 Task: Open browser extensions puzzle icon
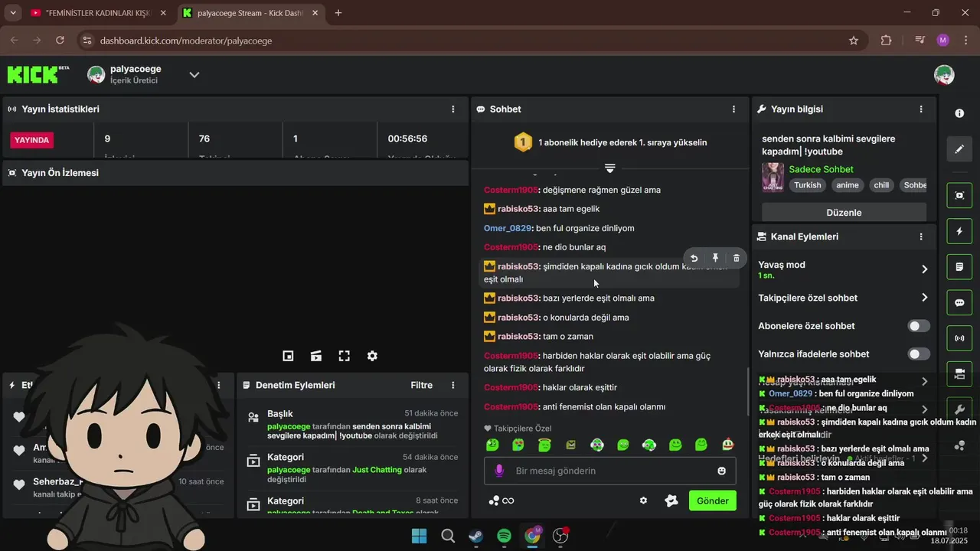[x=887, y=41]
